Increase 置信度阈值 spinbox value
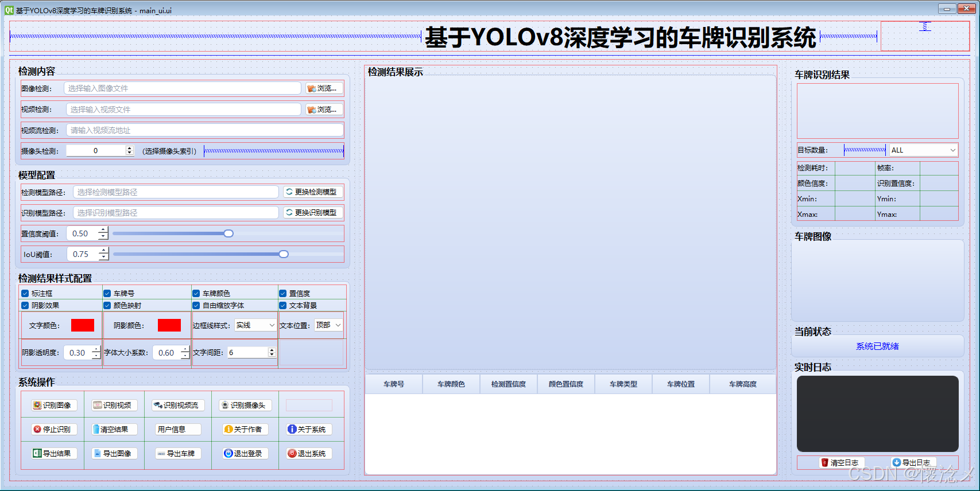The width and height of the screenshot is (980, 491). tap(103, 230)
